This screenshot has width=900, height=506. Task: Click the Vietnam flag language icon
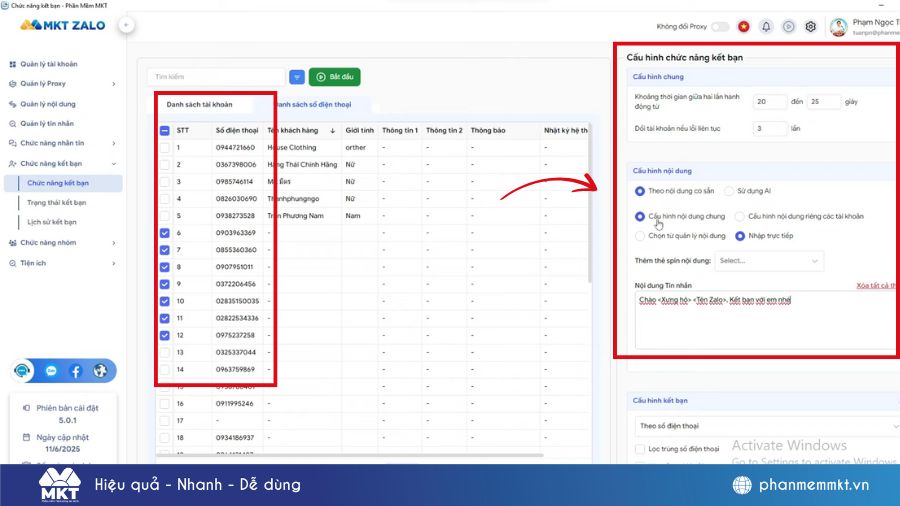[x=744, y=27]
